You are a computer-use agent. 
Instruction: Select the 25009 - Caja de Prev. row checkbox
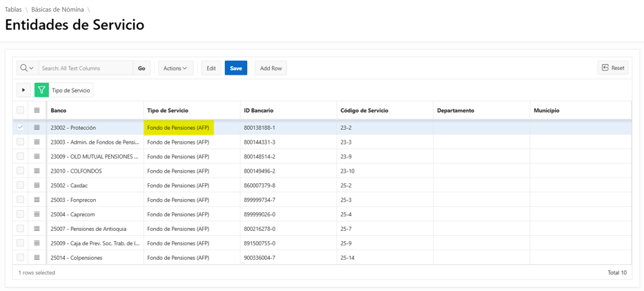coord(20,243)
